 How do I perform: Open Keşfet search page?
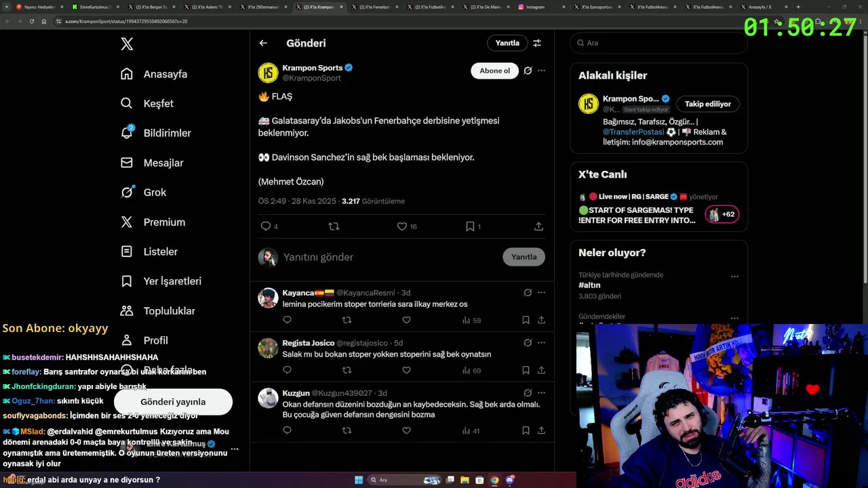[147, 104]
